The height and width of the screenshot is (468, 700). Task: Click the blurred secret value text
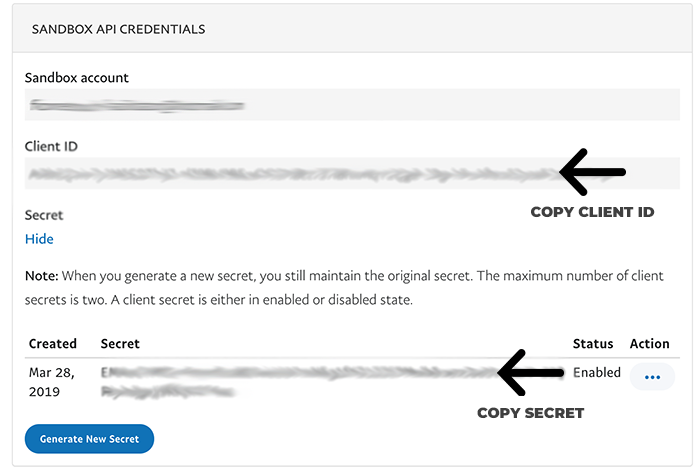[x=299, y=382]
